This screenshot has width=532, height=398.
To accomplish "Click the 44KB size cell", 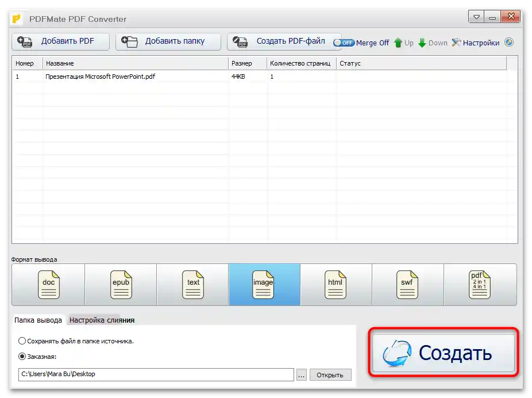I will pos(238,76).
